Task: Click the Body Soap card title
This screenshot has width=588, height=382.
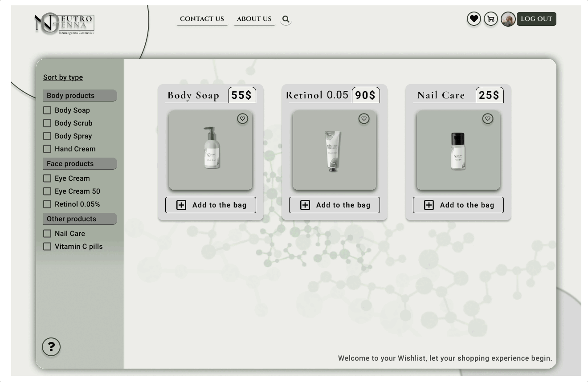Action: click(193, 95)
